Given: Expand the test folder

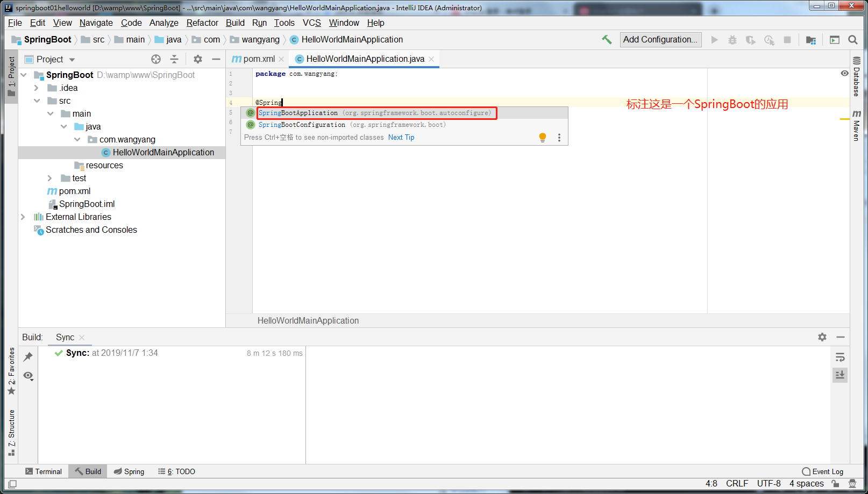Looking at the screenshot, I should pyautogui.click(x=50, y=178).
